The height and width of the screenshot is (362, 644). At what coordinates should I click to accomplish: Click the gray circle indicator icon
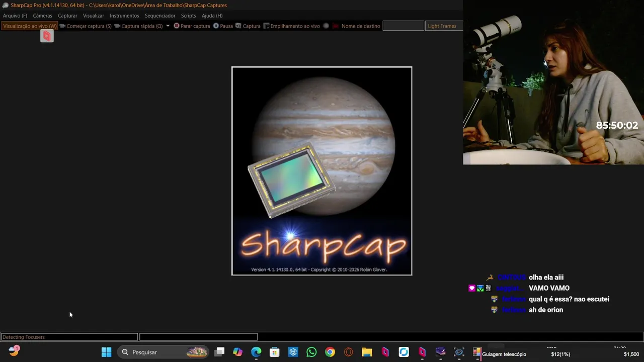326,26
